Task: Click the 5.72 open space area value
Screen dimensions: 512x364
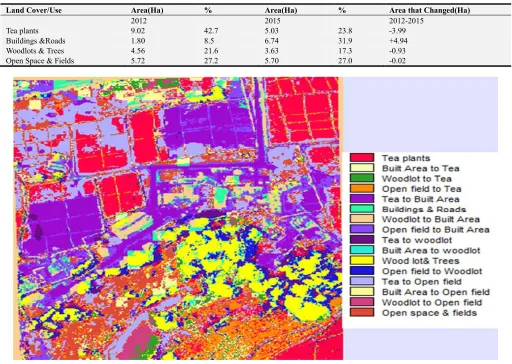Action: 138,61
